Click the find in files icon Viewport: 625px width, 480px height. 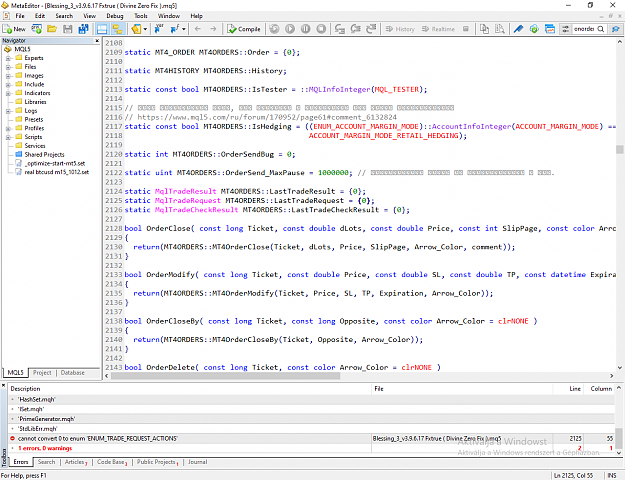tap(500, 29)
